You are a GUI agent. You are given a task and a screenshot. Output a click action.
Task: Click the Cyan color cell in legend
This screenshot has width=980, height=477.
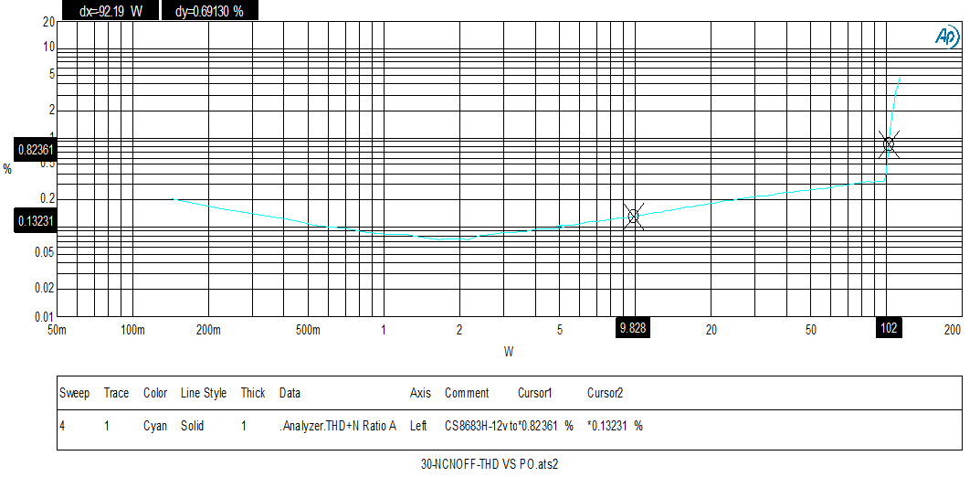point(155,426)
